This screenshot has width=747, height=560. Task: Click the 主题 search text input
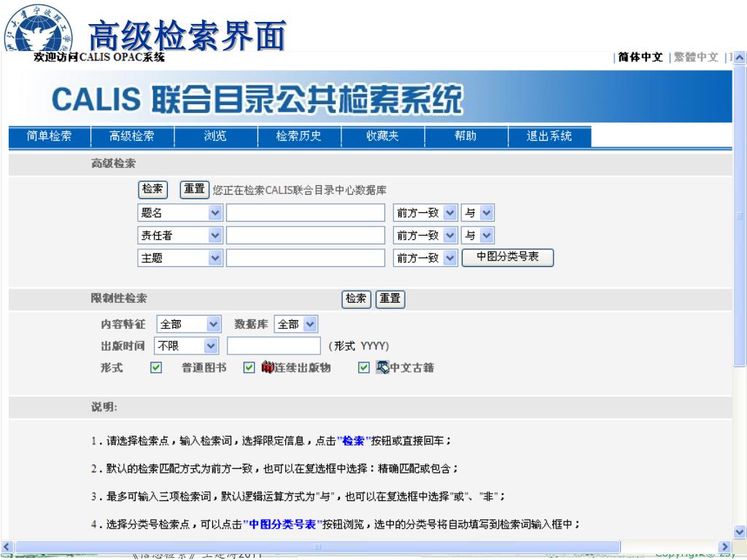[x=306, y=258]
